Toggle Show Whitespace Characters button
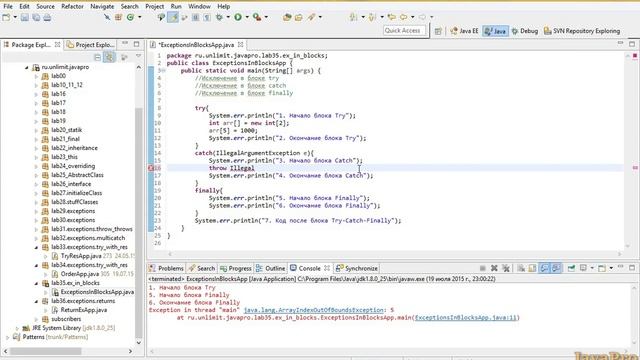This screenshot has width=640, height=360. pos(207,17)
